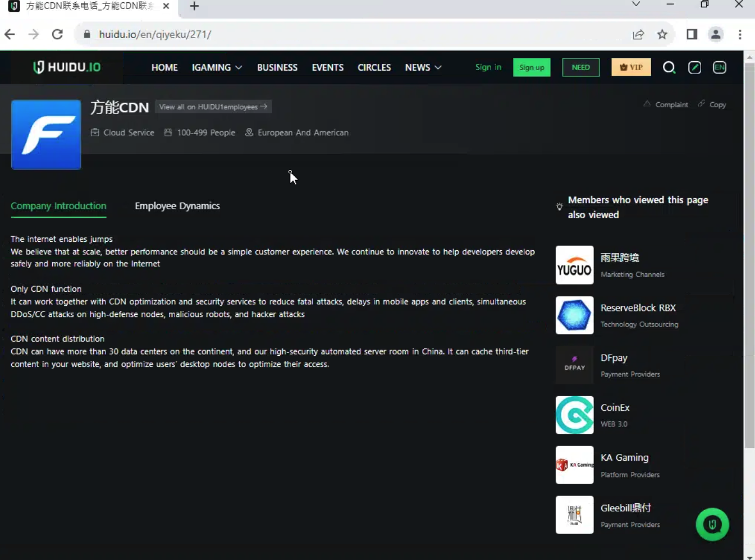Click the Complaint link

(x=666, y=104)
